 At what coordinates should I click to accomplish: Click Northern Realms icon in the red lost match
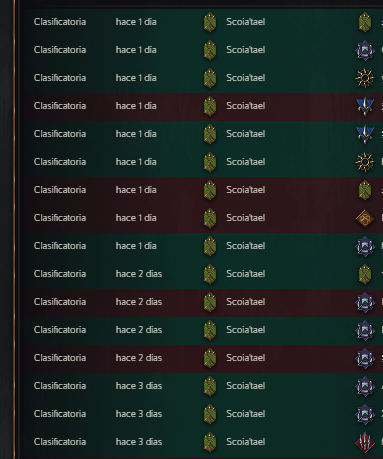[x=365, y=106]
